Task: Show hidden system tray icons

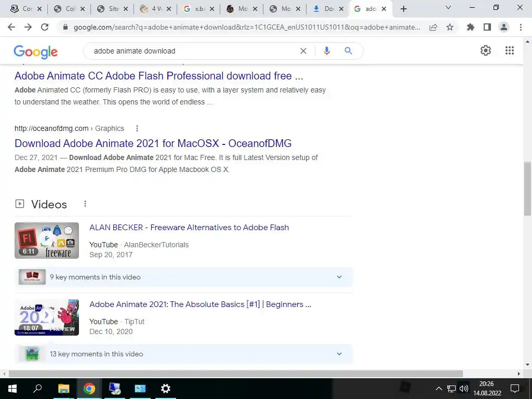Action: [x=438, y=389]
